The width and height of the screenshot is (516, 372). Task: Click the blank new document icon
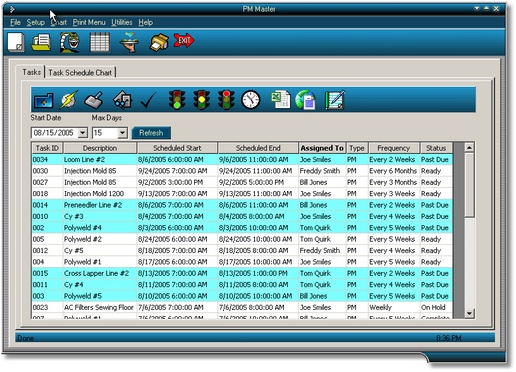16,42
